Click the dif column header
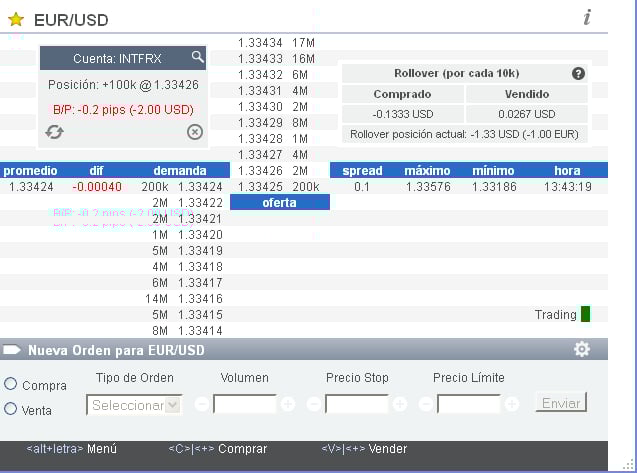Image resolution: width=637 pixels, height=473 pixels. point(96,171)
